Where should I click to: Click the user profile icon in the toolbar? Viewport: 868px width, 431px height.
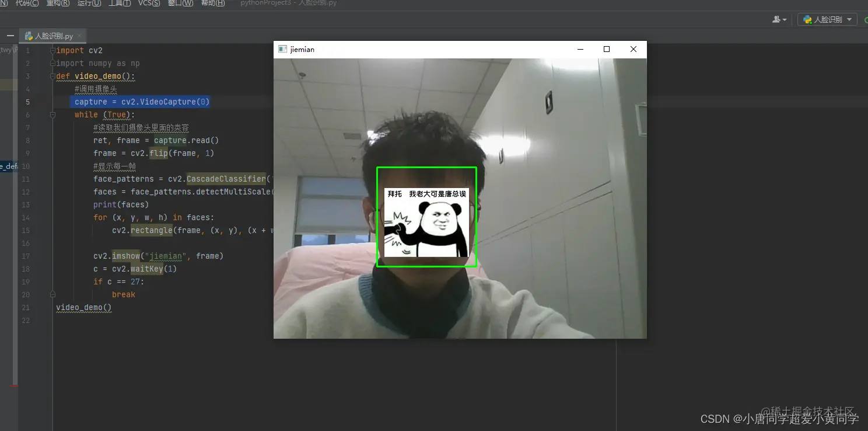coord(777,19)
